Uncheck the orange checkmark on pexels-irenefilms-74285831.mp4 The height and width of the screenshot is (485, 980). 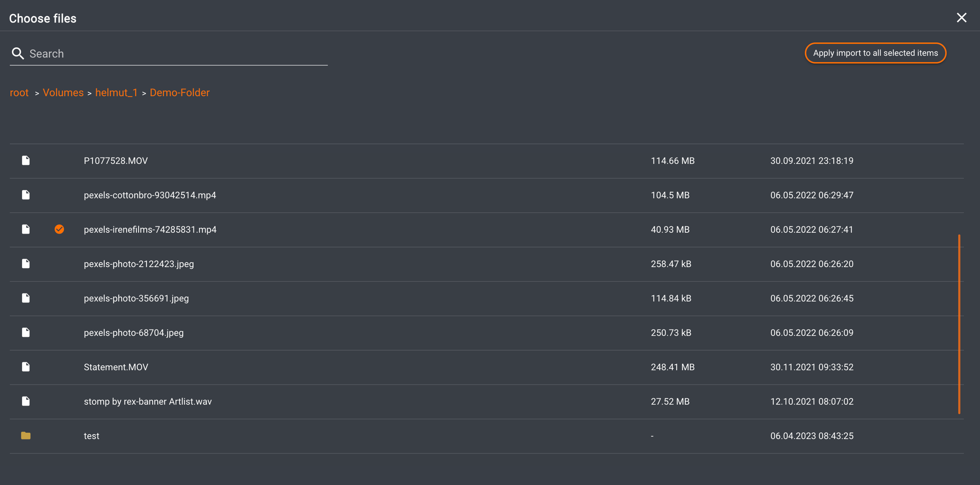tap(59, 229)
